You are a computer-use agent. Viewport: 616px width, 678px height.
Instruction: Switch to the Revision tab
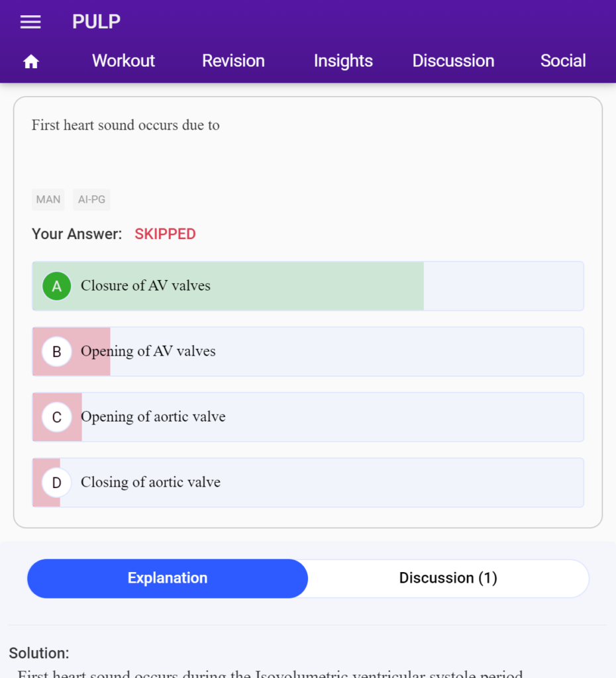(233, 61)
